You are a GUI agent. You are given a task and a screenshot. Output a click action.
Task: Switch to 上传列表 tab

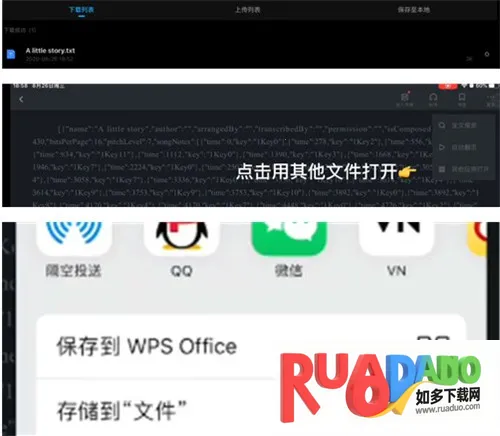click(247, 10)
